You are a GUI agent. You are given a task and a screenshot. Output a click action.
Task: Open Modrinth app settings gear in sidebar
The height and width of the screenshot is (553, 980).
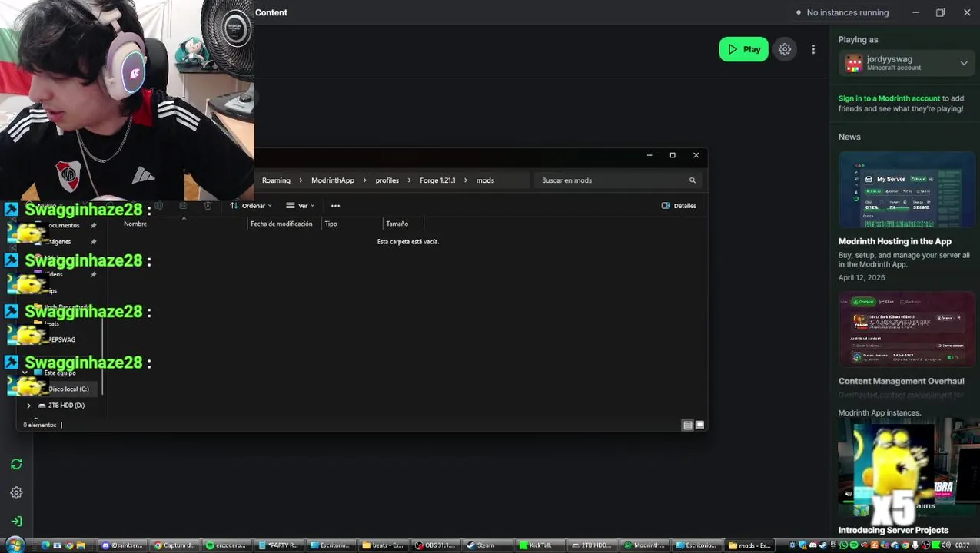(16, 492)
